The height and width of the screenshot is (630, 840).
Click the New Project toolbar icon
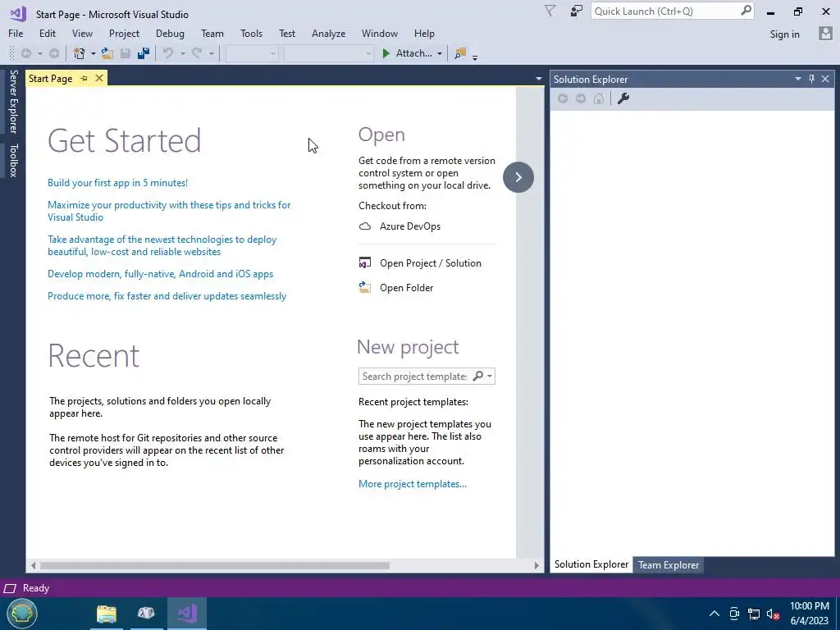point(80,53)
